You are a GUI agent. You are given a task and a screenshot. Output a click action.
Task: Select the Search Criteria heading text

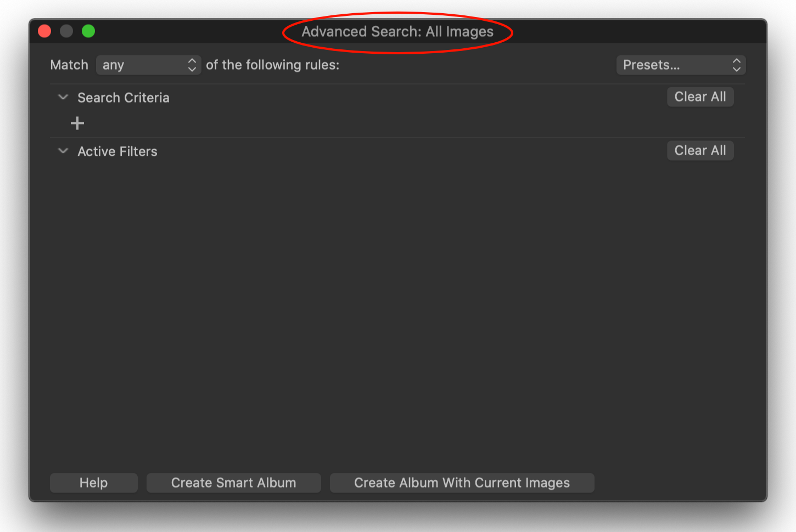click(x=124, y=98)
